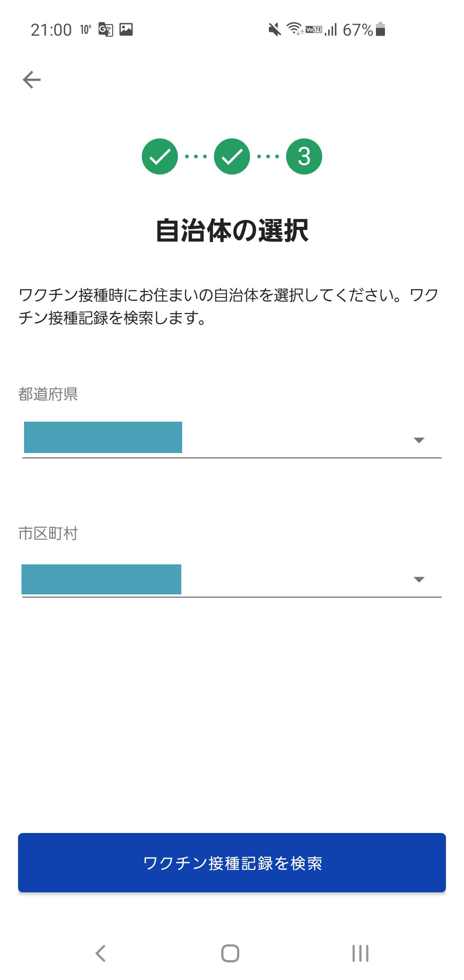Screen dimensions: 464x980
Task: Open the municipality selection field
Action: [x=232, y=579]
